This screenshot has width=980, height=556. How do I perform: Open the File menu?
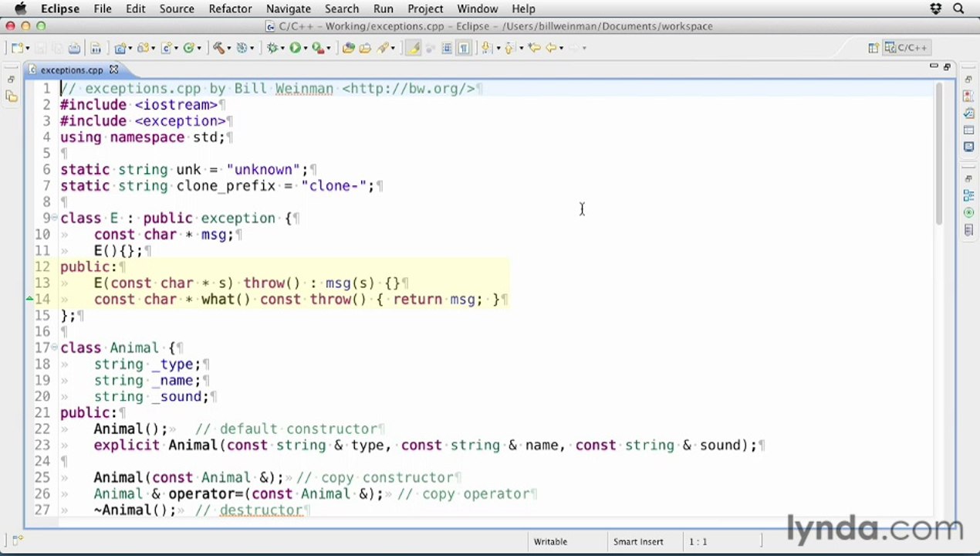click(x=103, y=8)
